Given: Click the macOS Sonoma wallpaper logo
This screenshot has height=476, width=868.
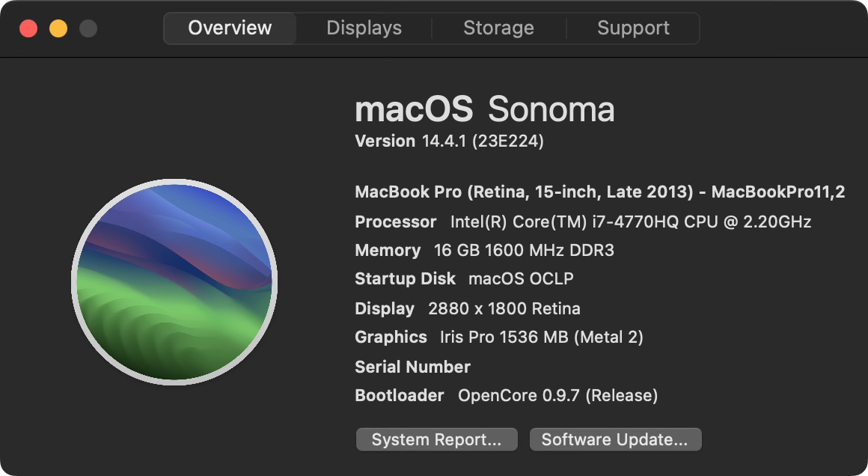Looking at the screenshot, I should (x=174, y=282).
